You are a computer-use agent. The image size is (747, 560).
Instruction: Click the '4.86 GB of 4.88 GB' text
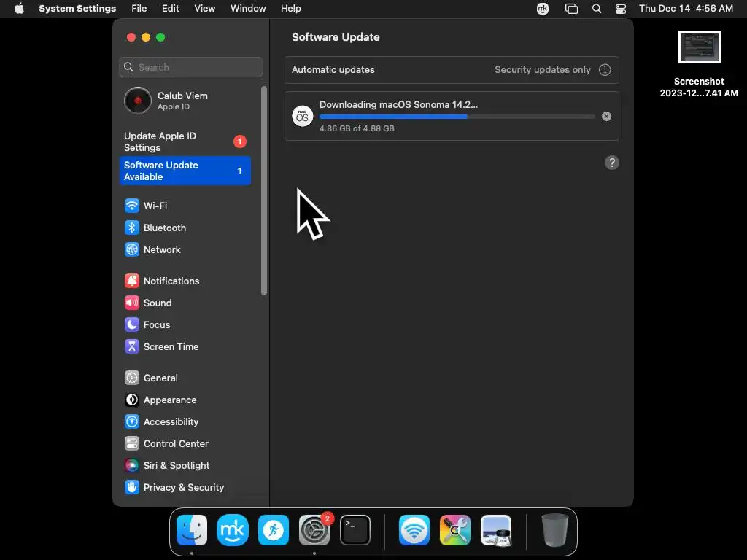(357, 128)
